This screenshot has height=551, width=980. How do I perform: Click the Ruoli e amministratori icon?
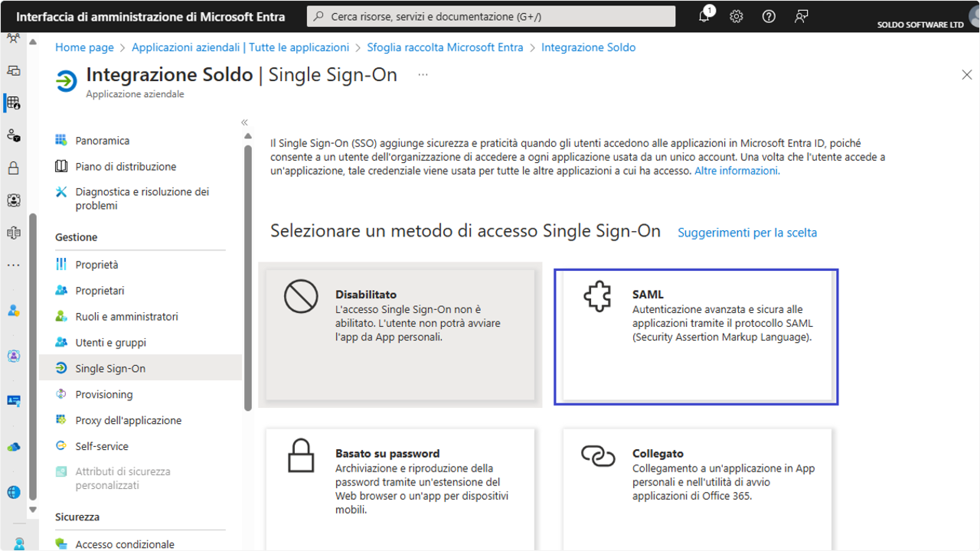coord(61,316)
